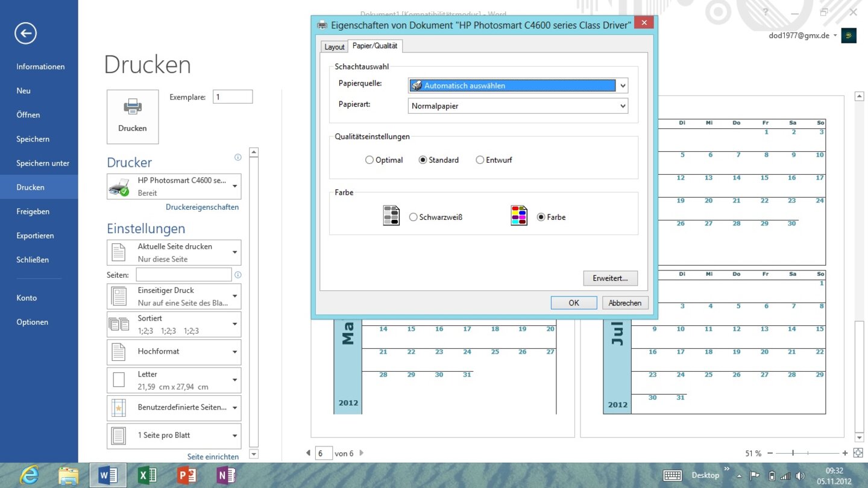Expand the Letter paper size dropdown

(x=174, y=380)
